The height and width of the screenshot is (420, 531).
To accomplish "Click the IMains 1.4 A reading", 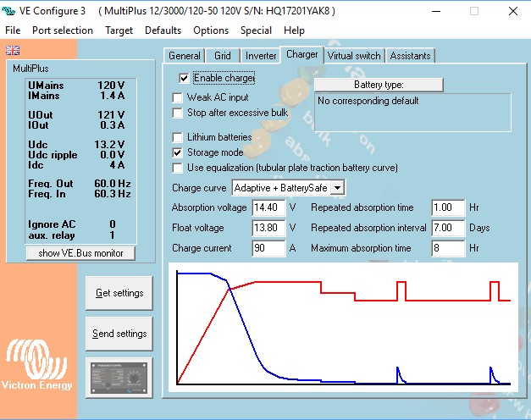I will [x=76, y=96].
